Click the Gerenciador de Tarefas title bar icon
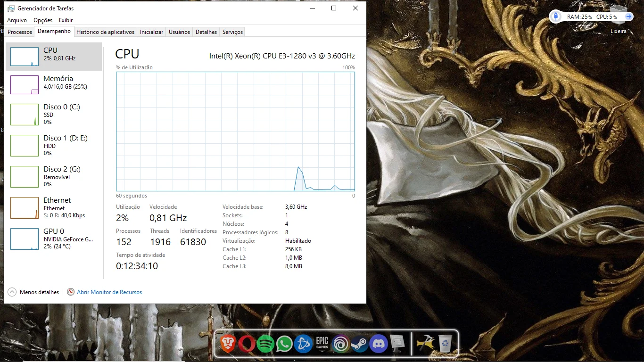The image size is (644, 362). click(x=11, y=8)
